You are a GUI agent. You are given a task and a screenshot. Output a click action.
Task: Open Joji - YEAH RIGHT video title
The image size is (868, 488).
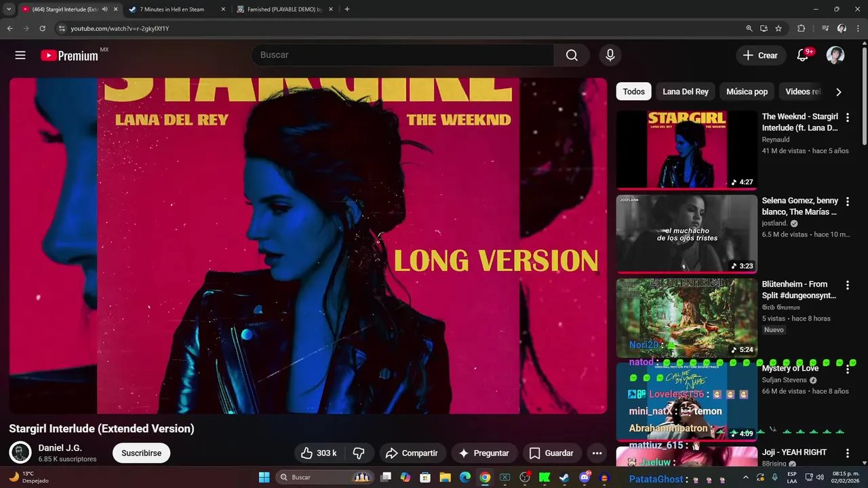794,452
